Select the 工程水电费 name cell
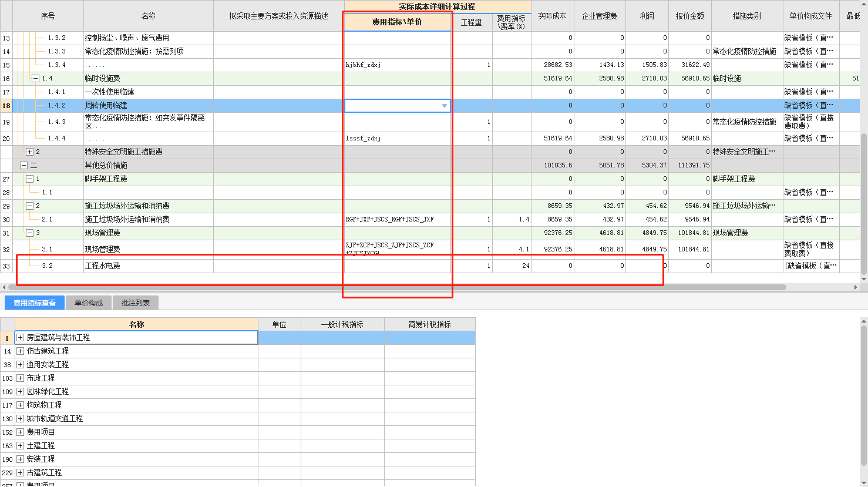This screenshot has height=487, width=868. point(149,266)
